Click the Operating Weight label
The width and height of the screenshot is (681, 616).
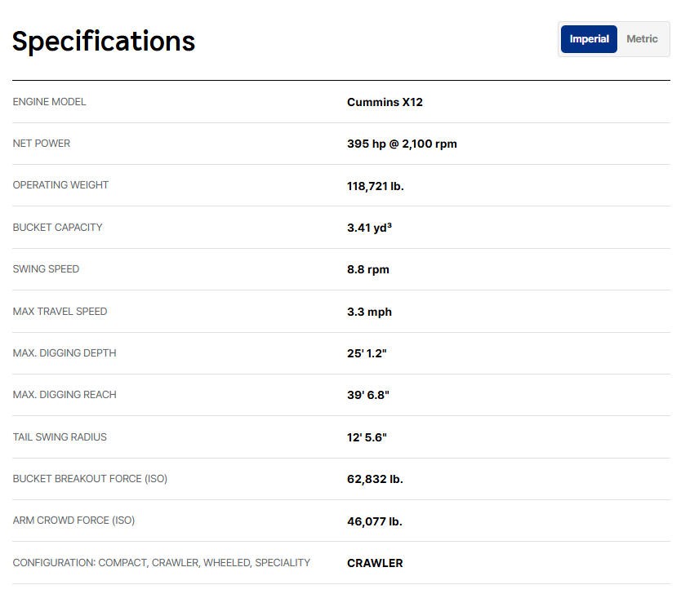pos(60,185)
